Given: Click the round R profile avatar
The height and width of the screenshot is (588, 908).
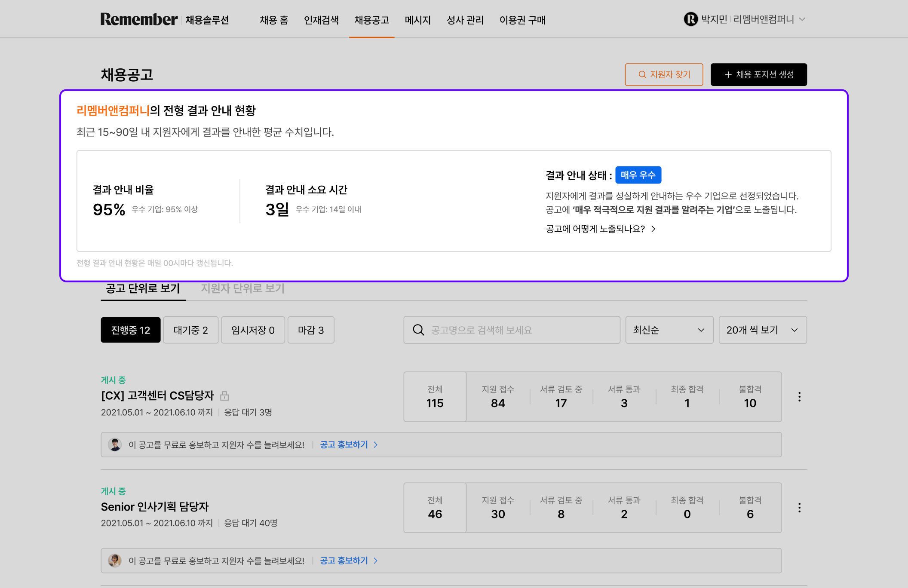Looking at the screenshot, I should [x=690, y=19].
